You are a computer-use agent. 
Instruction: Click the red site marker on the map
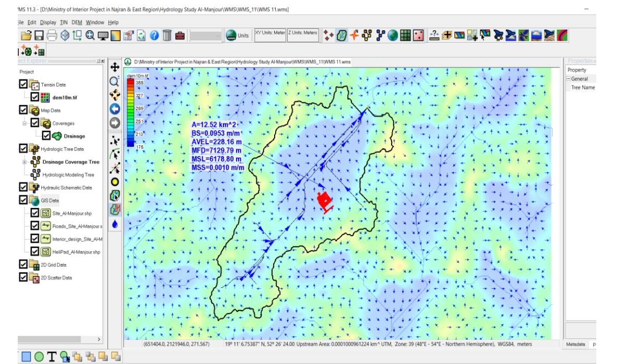(x=324, y=202)
